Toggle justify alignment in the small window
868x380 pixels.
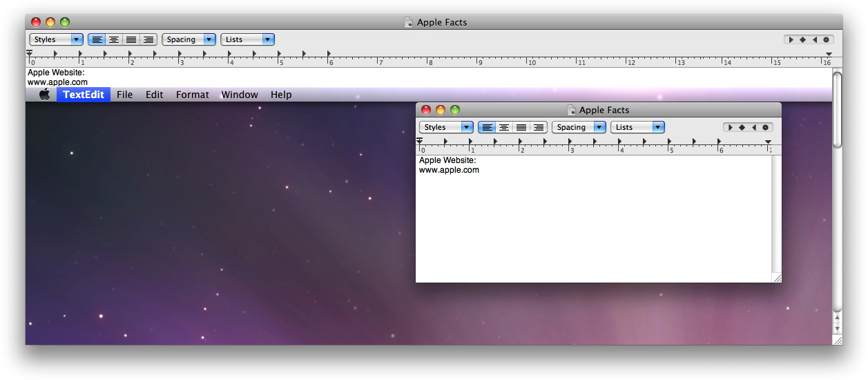tap(521, 128)
